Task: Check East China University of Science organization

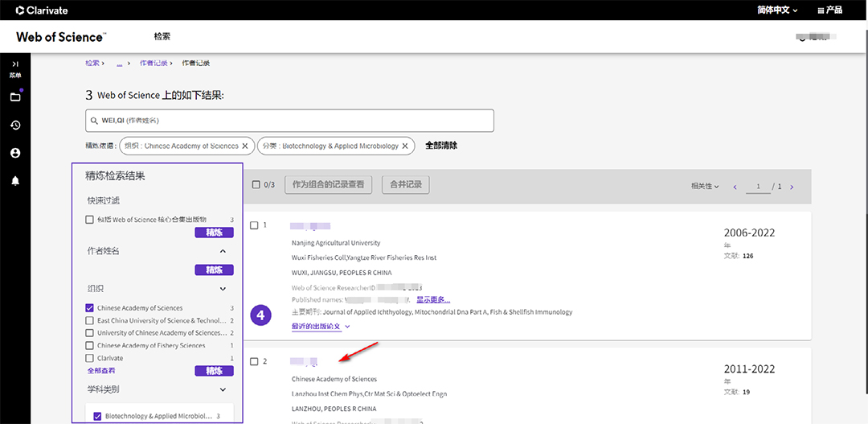Action: [x=90, y=320]
